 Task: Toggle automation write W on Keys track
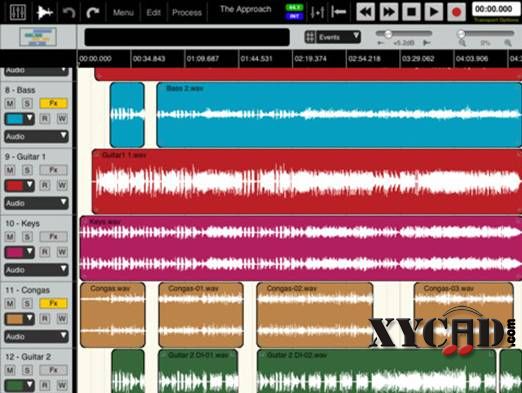pyautogui.click(x=62, y=252)
